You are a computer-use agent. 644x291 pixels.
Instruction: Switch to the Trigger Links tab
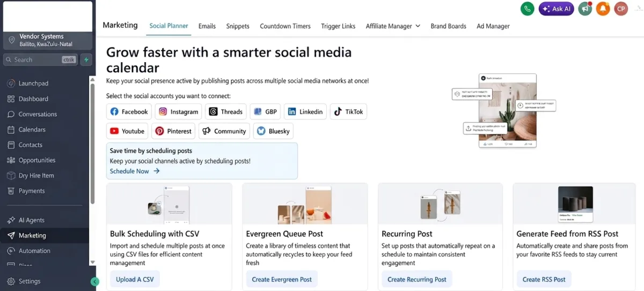coord(338,26)
